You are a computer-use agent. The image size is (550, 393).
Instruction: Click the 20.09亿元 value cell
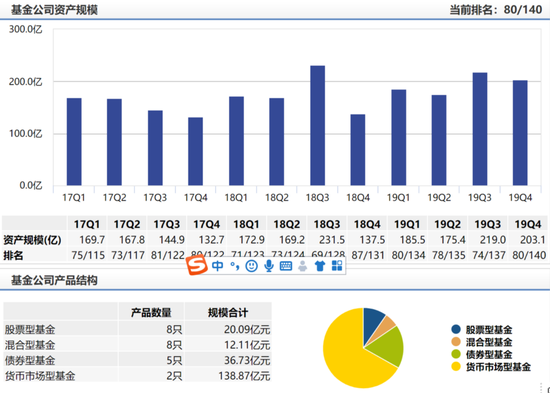pyautogui.click(x=247, y=329)
